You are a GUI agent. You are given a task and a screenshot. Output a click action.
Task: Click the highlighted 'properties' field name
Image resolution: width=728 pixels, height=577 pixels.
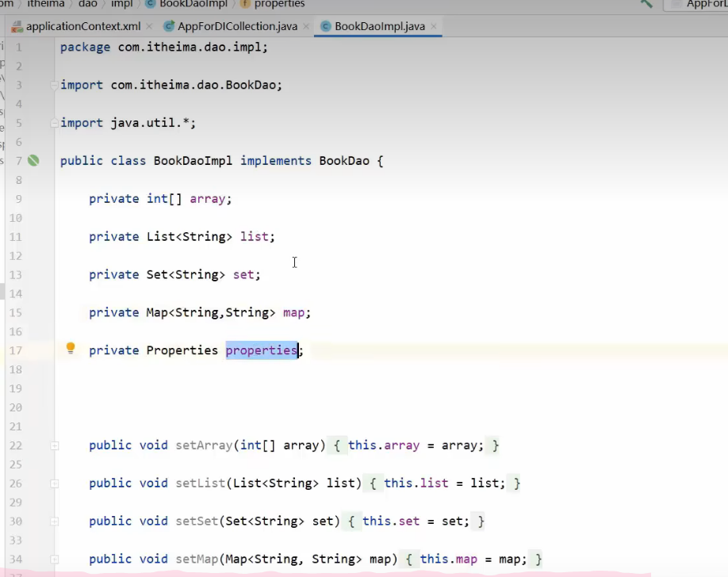pyautogui.click(x=261, y=350)
